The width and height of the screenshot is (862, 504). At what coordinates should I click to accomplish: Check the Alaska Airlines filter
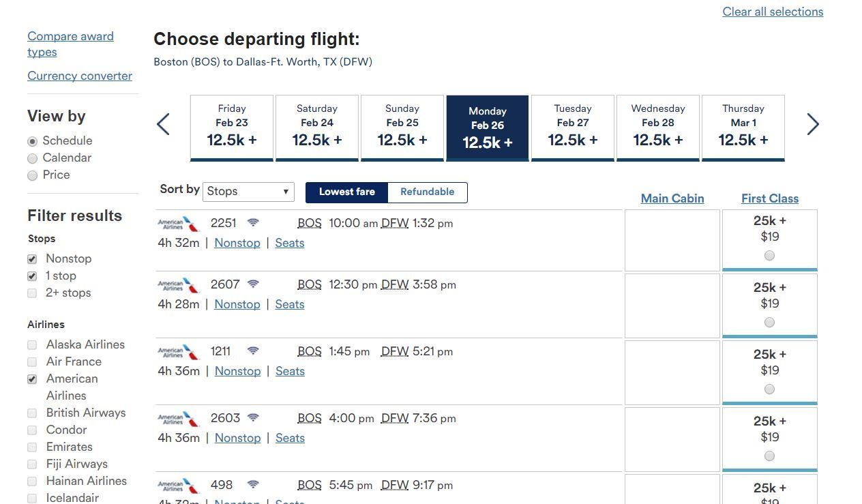(x=32, y=345)
